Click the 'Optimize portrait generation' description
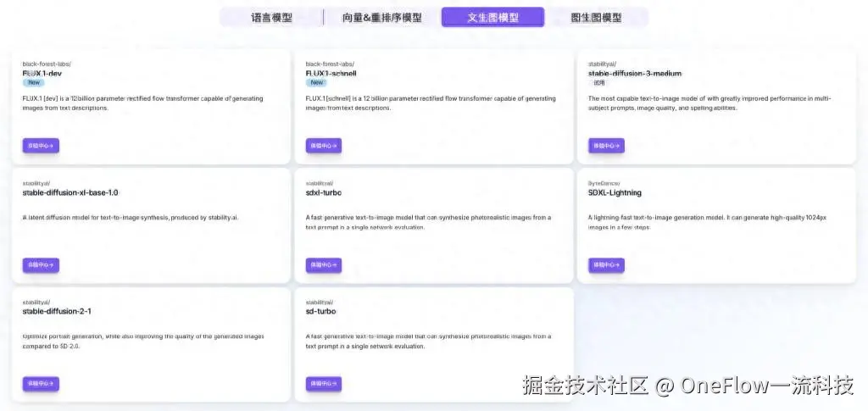868x411 pixels. pos(143,341)
